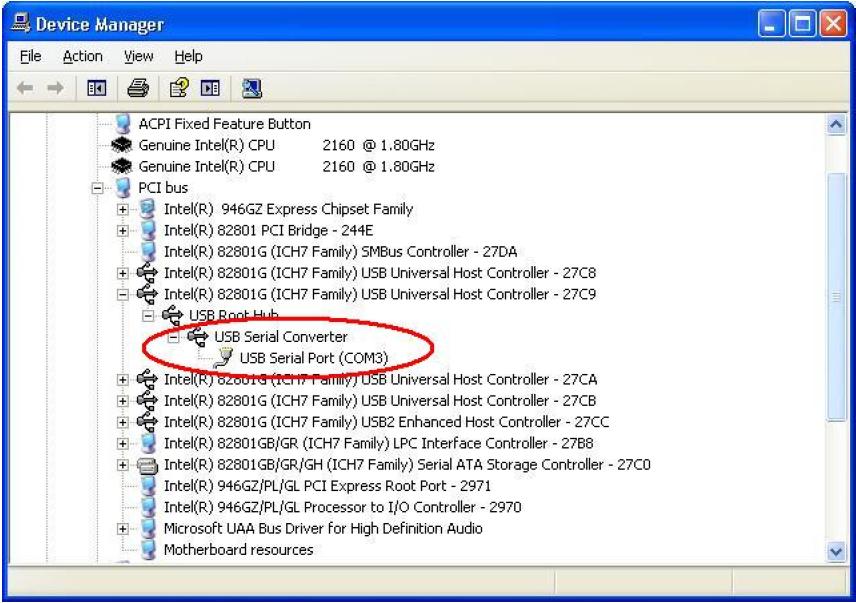Click the SMBus Controller 27DA icon
The height and width of the screenshot is (603, 856).
(x=148, y=252)
